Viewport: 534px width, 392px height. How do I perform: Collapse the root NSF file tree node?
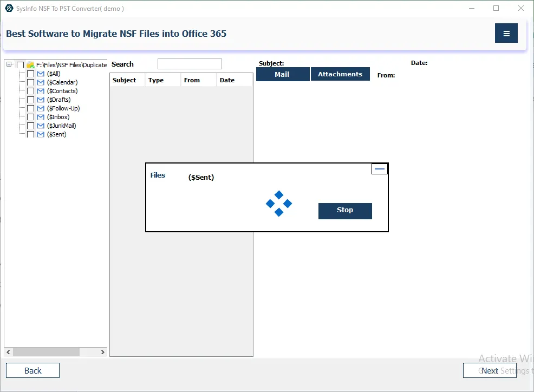tap(9, 64)
